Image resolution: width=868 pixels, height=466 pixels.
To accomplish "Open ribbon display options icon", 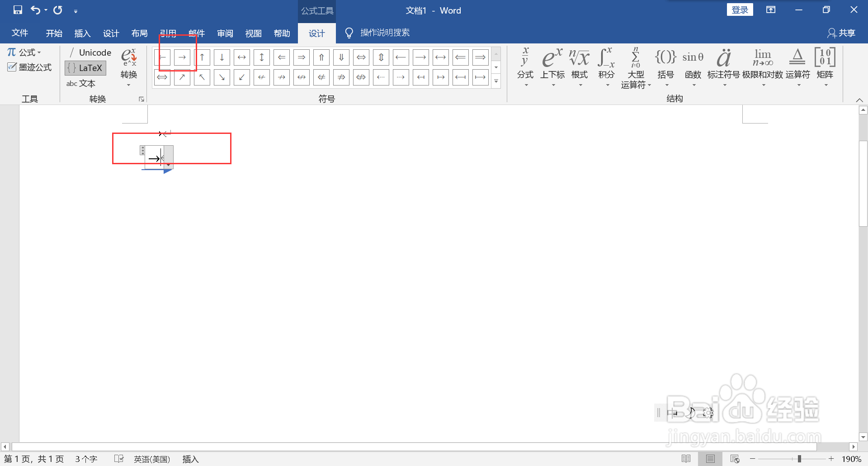I will [771, 10].
